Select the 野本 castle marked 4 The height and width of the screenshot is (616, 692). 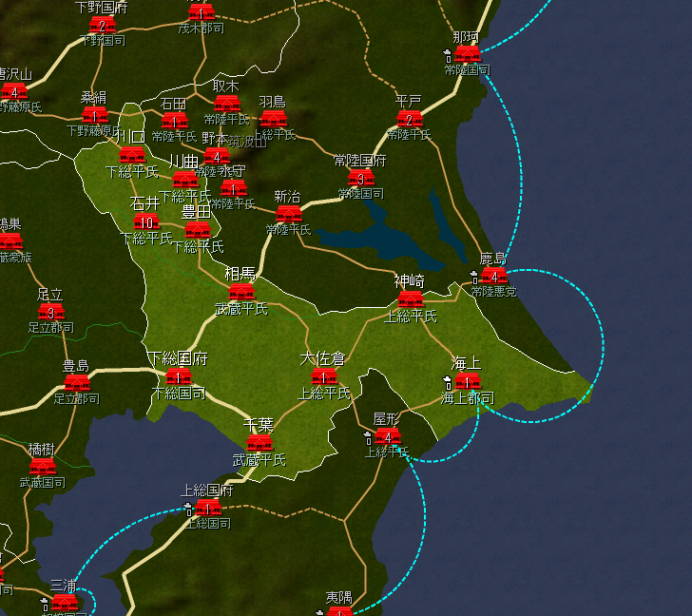point(217,157)
